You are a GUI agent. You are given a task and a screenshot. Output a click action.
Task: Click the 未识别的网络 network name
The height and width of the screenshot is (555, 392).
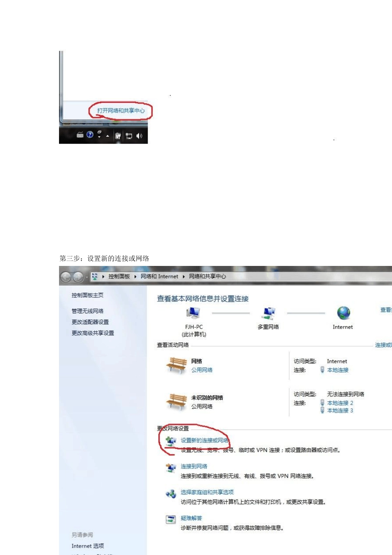[x=207, y=398]
